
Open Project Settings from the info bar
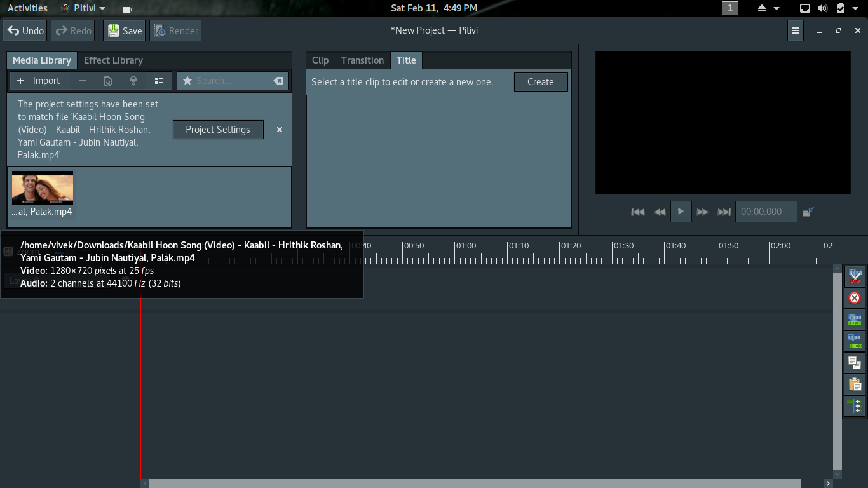218,130
